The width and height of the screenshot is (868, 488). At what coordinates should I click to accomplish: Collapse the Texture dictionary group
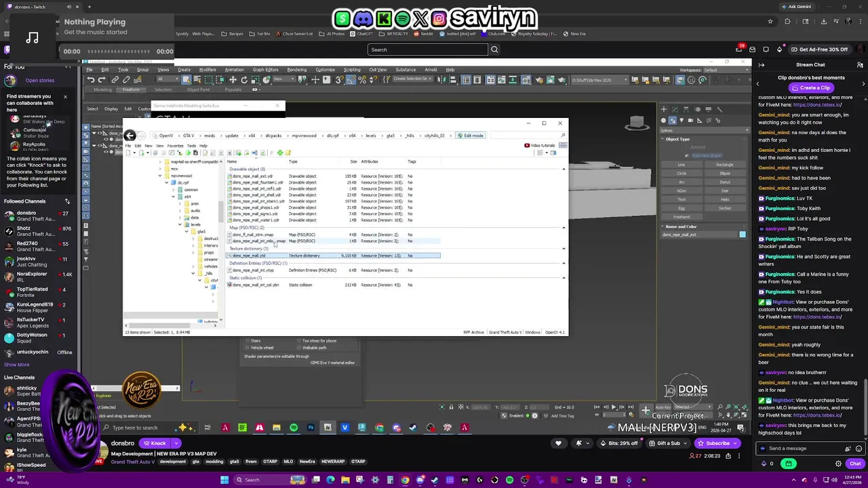(564, 249)
